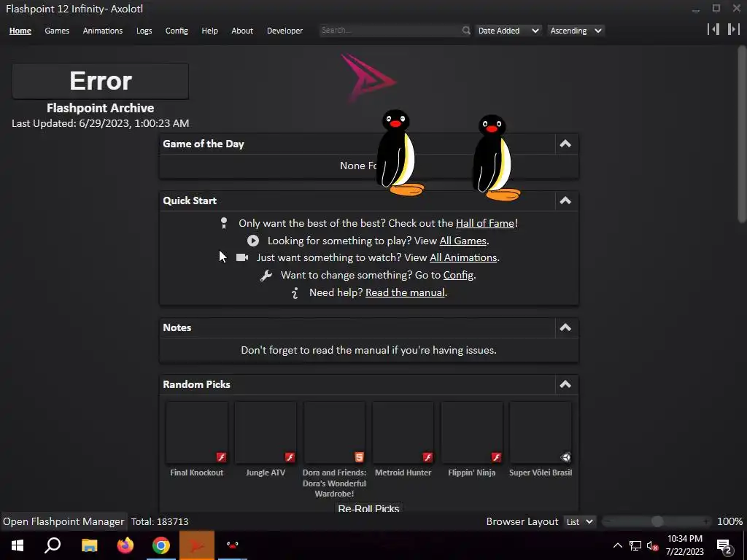
Task: Collapse the Quick Start section
Action: tap(565, 201)
